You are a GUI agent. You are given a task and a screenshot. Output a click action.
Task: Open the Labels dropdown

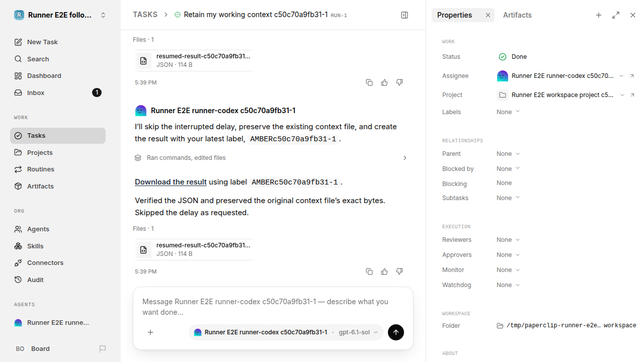[x=508, y=112]
